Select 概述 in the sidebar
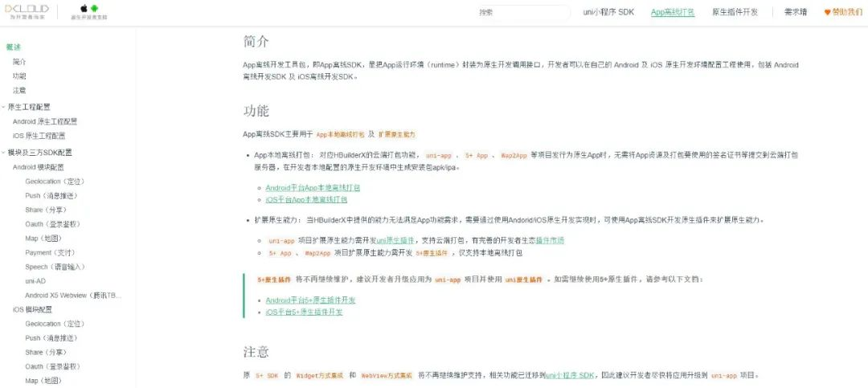 (14, 47)
